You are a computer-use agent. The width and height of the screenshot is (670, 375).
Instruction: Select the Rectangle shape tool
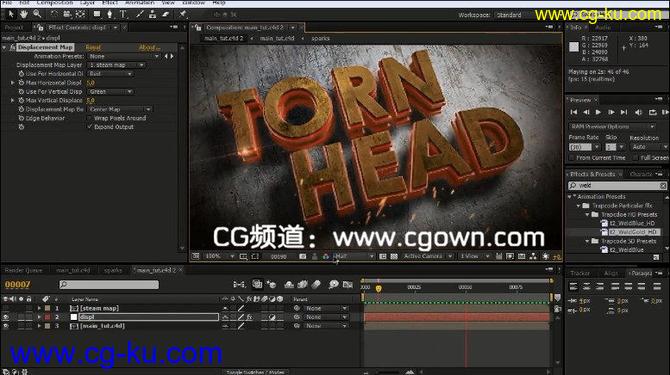point(97,14)
